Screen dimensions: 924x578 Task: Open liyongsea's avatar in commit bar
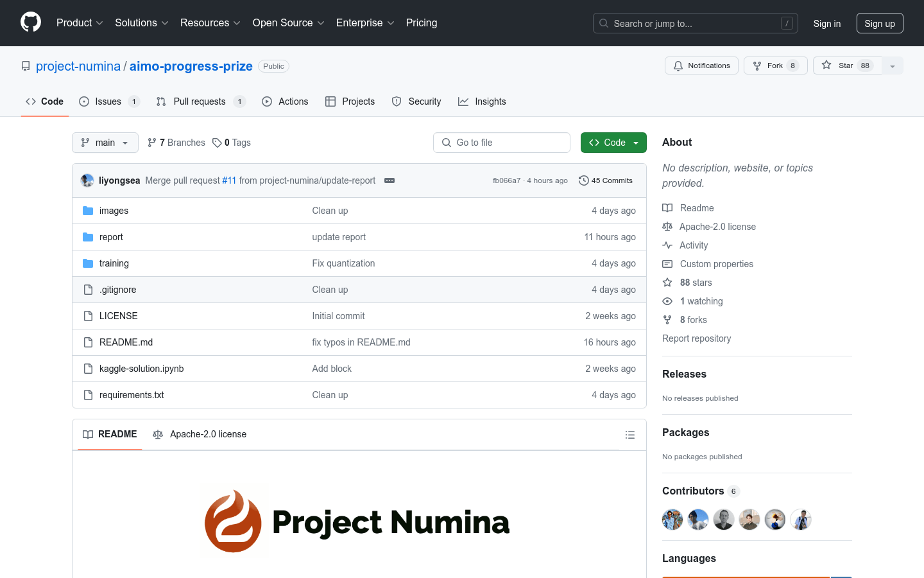(87, 180)
